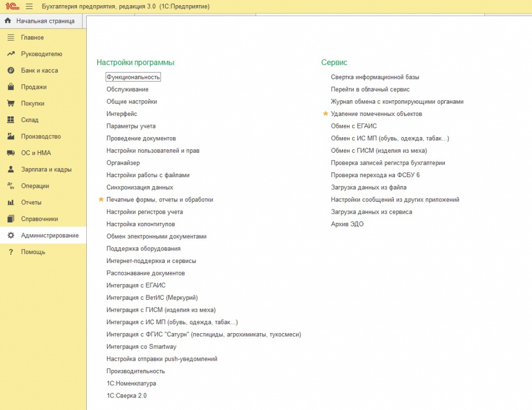Open Обмен с ЕГАИС service link
This screenshot has height=410, width=532.
point(353,126)
